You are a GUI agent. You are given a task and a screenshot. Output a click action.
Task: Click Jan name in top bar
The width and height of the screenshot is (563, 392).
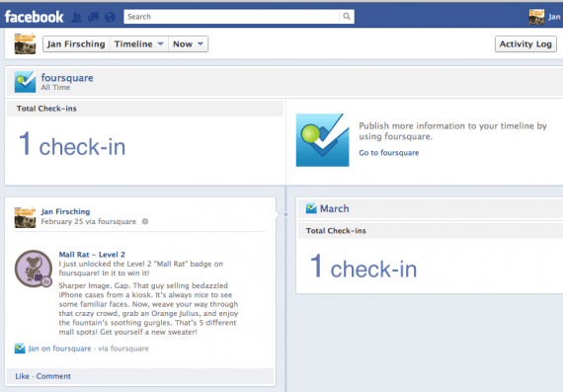(x=554, y=17)
